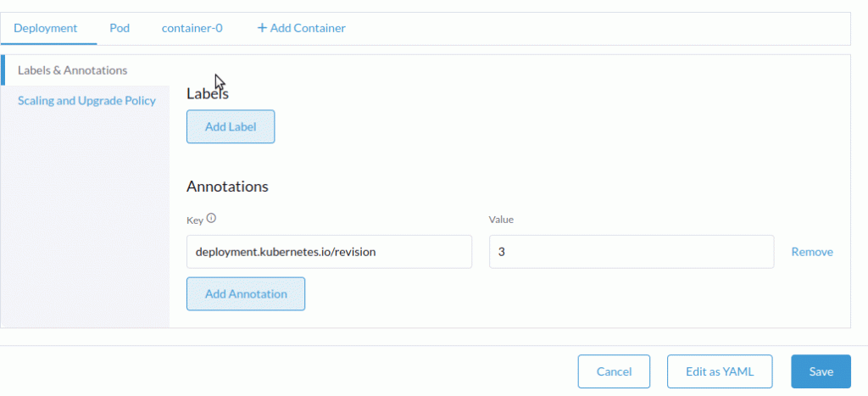The height and width of the screenshot is (396, 868).
Task: Click the Annotations section heading
Action: pos(227,187)
